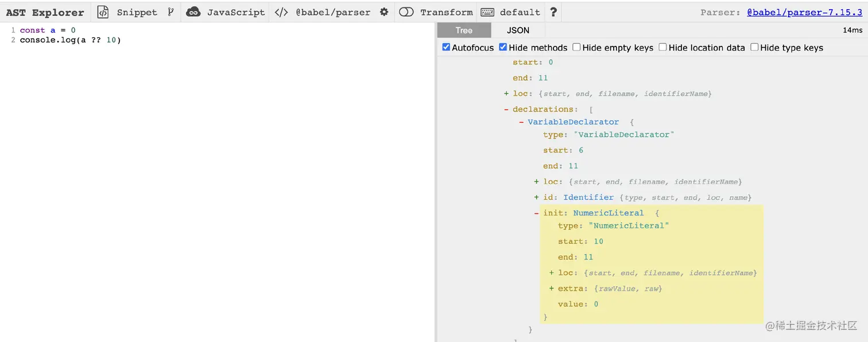Collapse the init NumericLiteral node
The width and height of the screenshot is (868, 342).
[x=537, y=213]
